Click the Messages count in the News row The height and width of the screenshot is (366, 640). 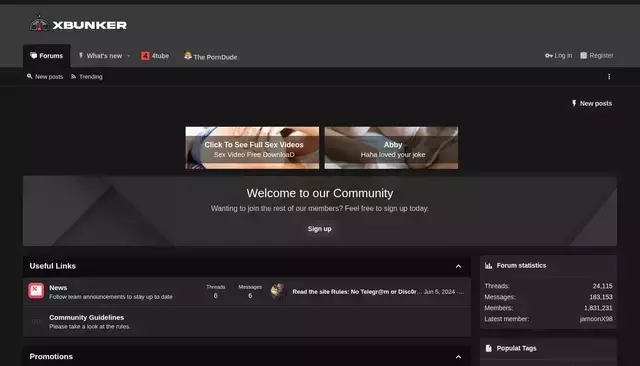(x=250, y=296)
